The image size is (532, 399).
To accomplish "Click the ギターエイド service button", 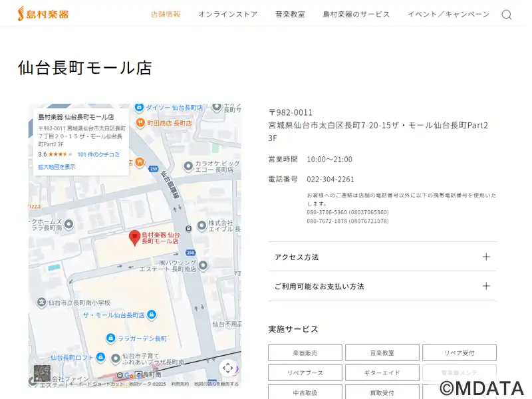I will pos(382,372).
